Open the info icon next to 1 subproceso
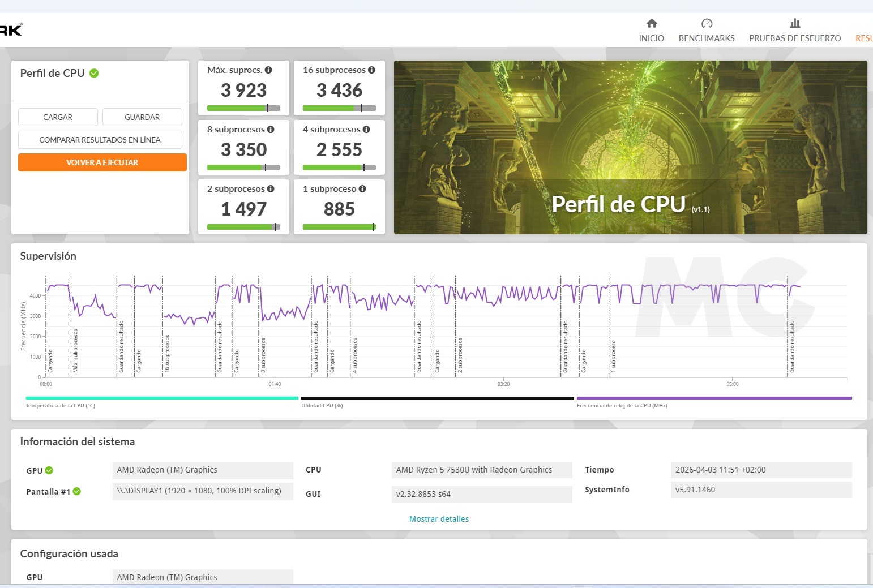This screenshot has height=588, width=873. pyautogui.click(x=363, y=188)
